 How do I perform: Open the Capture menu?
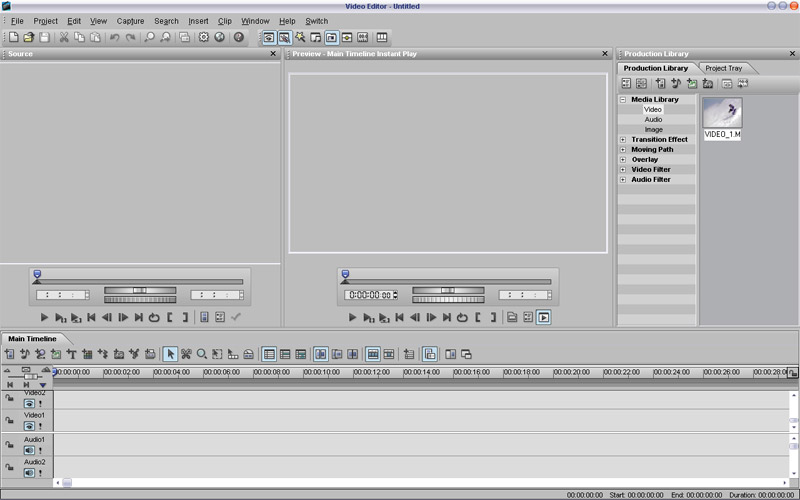[130, 21]
